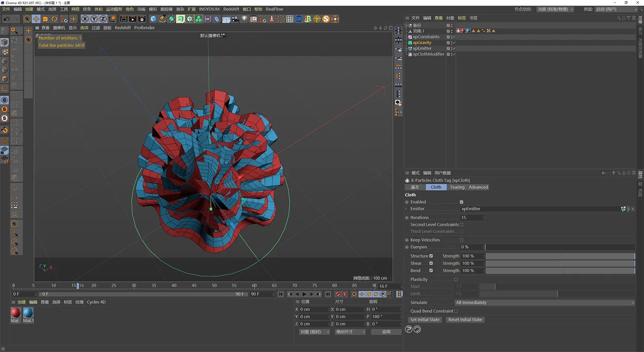Image resolution: width=644 pixels, height=352 pixels.
Task: Expand the Emitter link field arrow
Action: (407, 209)
